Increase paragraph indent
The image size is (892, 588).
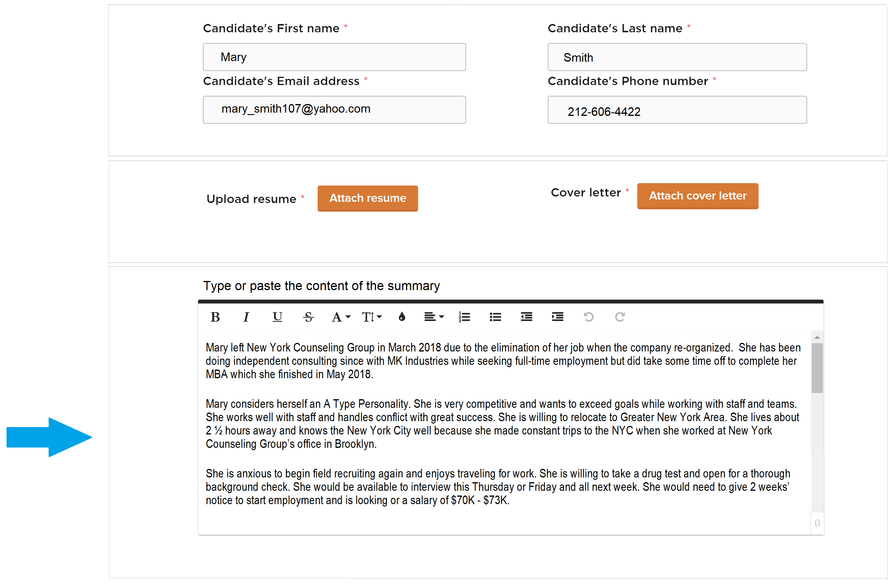(x=557, y=317)
